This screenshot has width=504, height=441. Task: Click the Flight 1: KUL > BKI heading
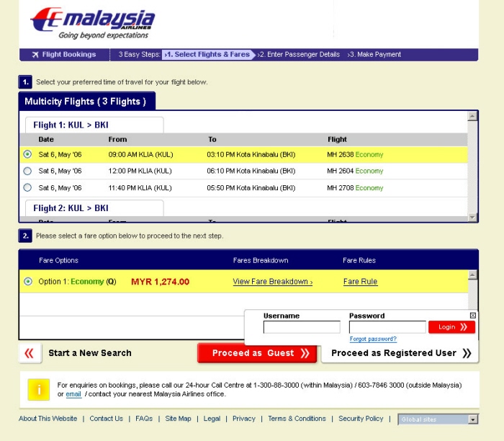71,125
